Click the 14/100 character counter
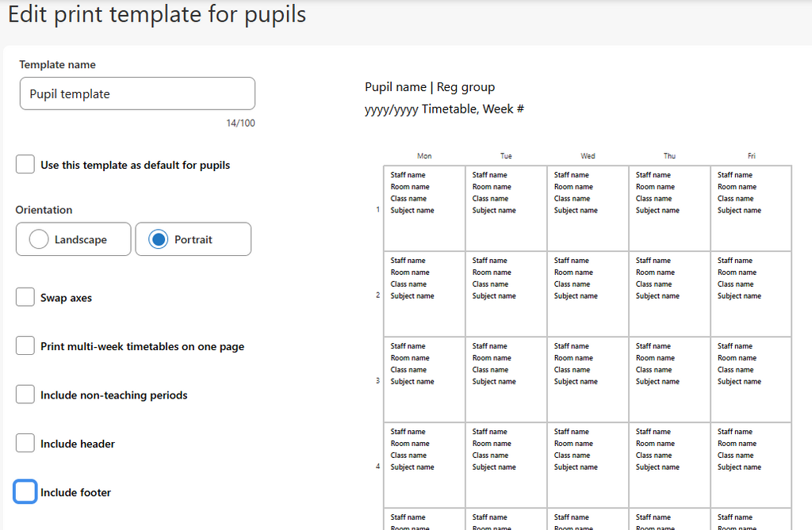The height and width of the screenshot is (530, 812). pos(240,123)
